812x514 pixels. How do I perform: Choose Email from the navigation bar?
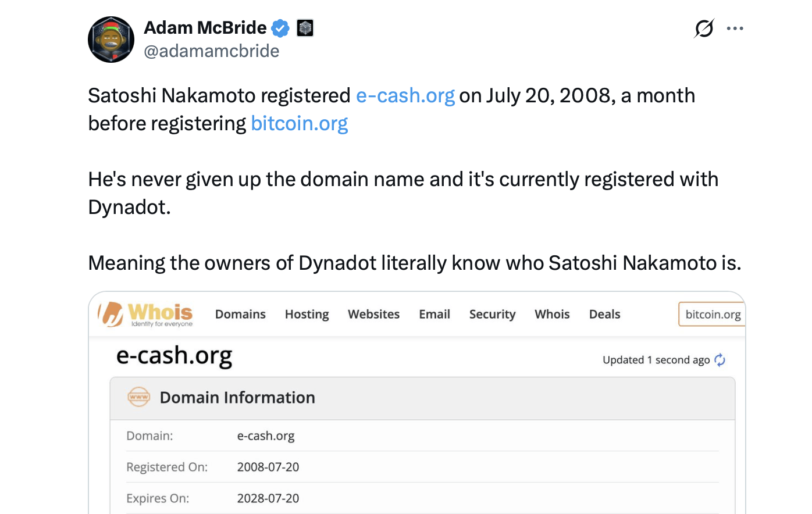point(434,314)
